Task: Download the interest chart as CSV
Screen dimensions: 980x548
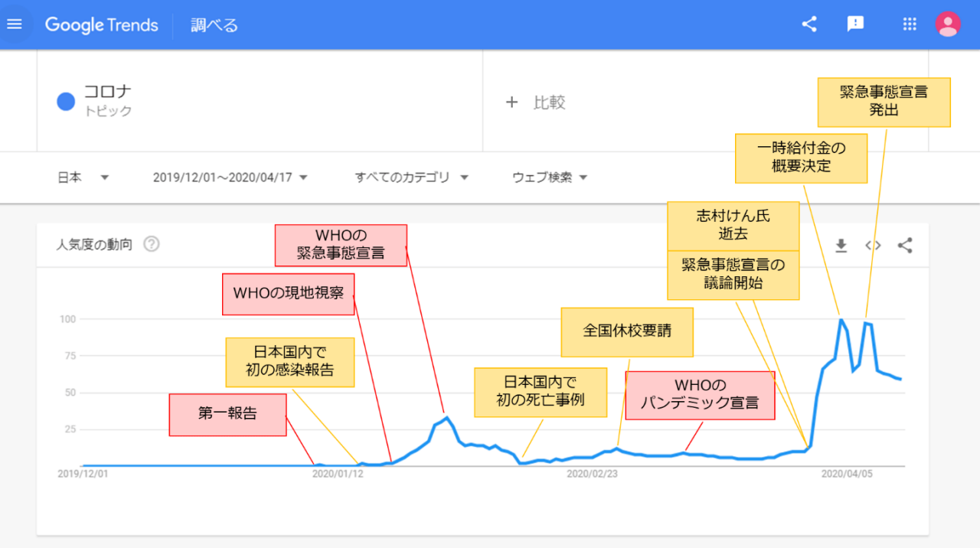Action: (x=841, y=246)
